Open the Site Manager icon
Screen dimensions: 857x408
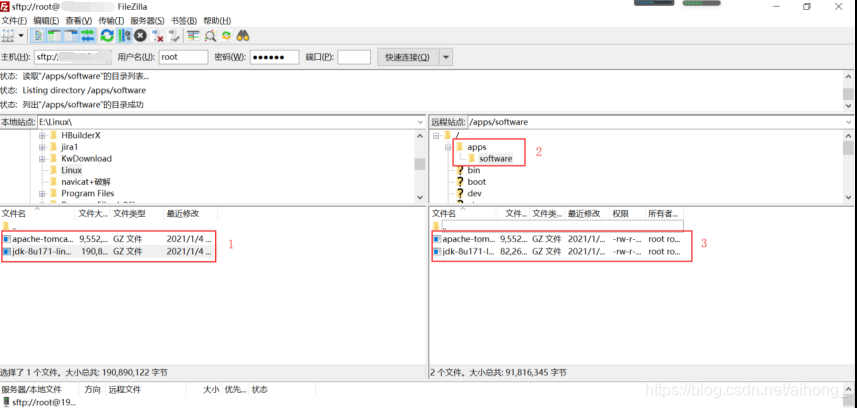(8, 36)
